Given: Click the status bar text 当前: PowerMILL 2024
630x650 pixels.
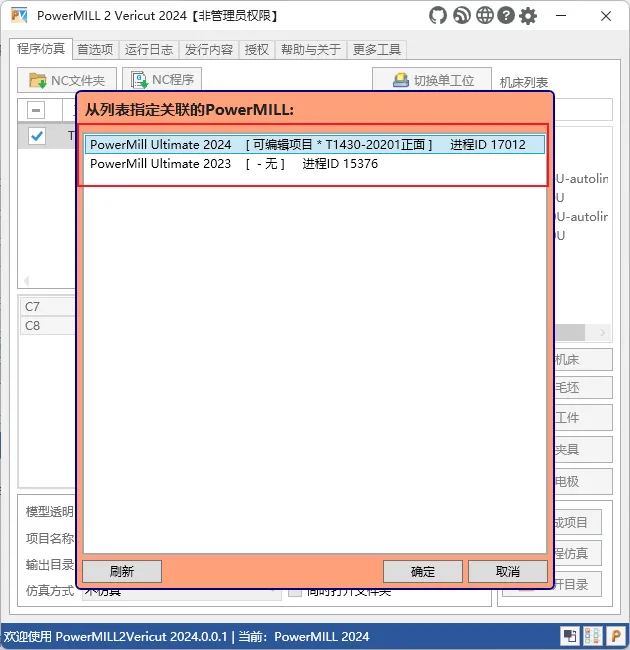Looking at the screenshot, I should coord(303,636).
